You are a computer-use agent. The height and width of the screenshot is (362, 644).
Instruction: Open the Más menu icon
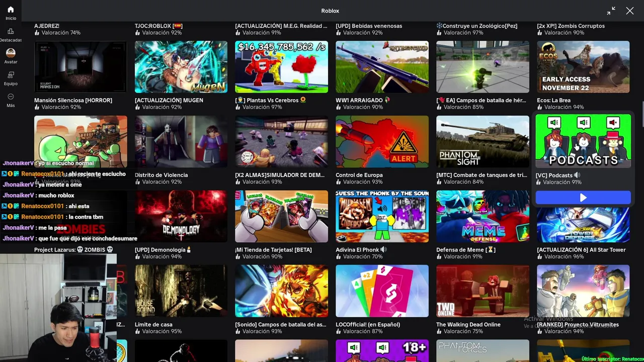point(11,97)
